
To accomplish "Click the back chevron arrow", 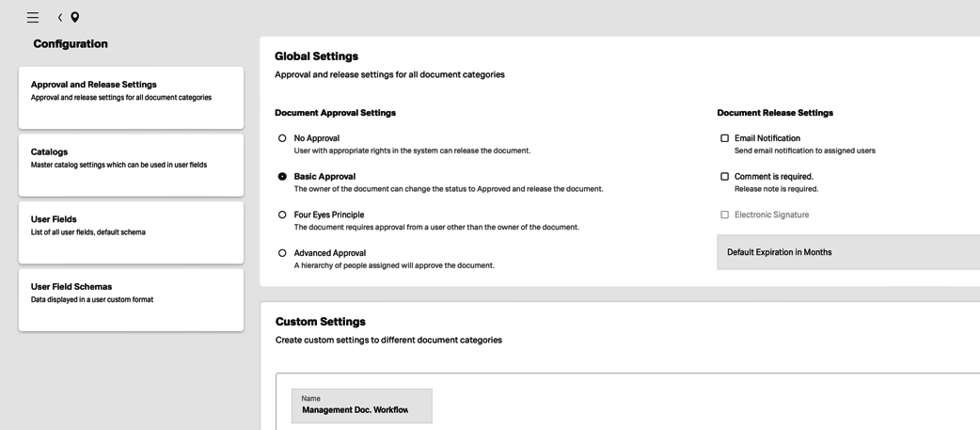I will click(x=60, y=17).
